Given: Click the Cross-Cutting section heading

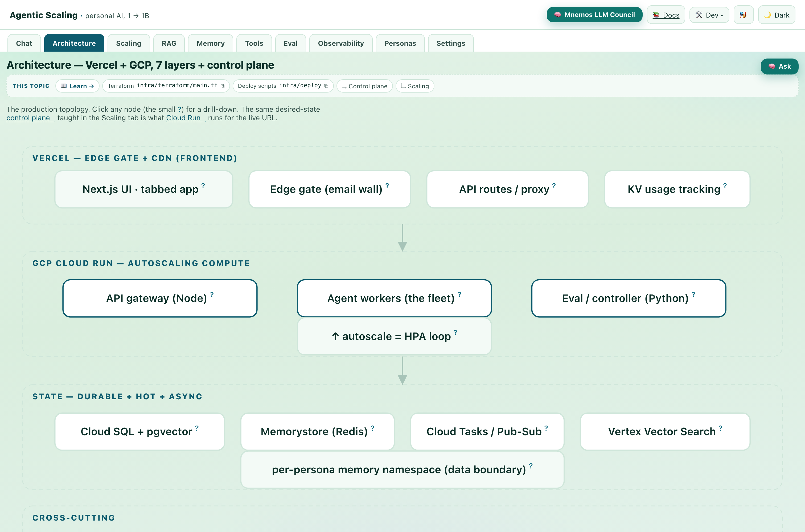Looking at the screenshot, I should (74, 518).
